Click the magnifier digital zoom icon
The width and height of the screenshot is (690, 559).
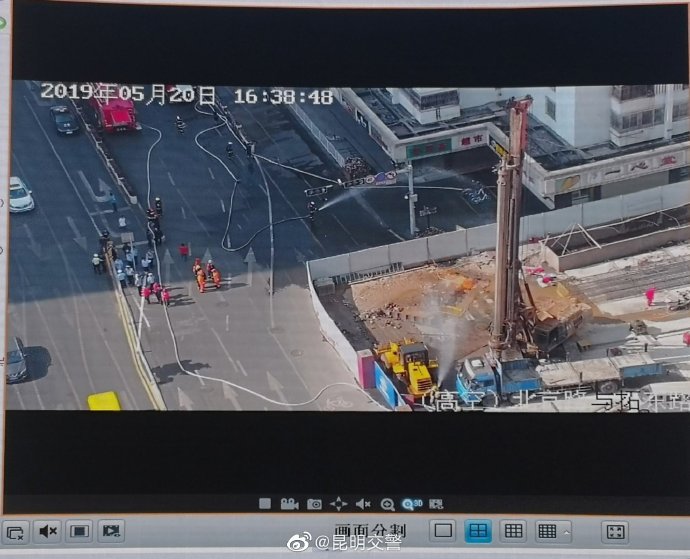(x=387, y=504)
